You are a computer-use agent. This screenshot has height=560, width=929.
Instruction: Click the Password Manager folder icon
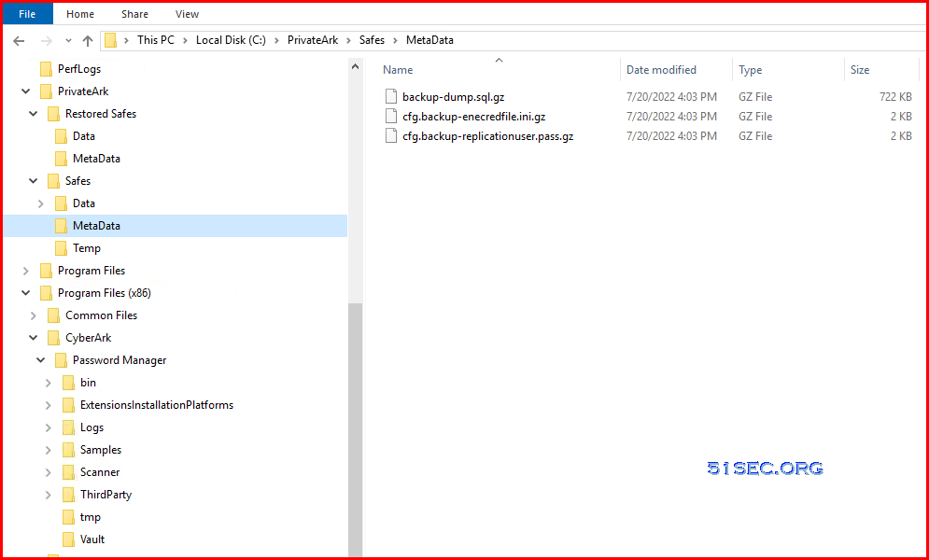[x=61, y=360]
